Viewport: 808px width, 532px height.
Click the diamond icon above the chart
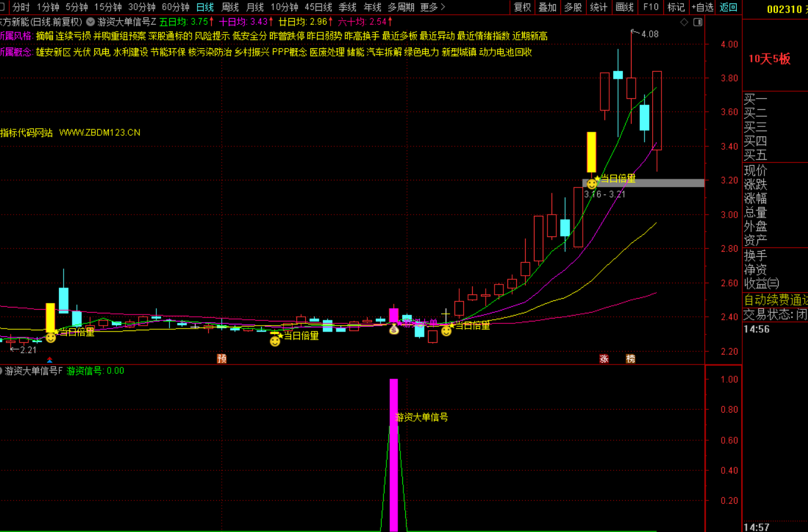point(684,22)
